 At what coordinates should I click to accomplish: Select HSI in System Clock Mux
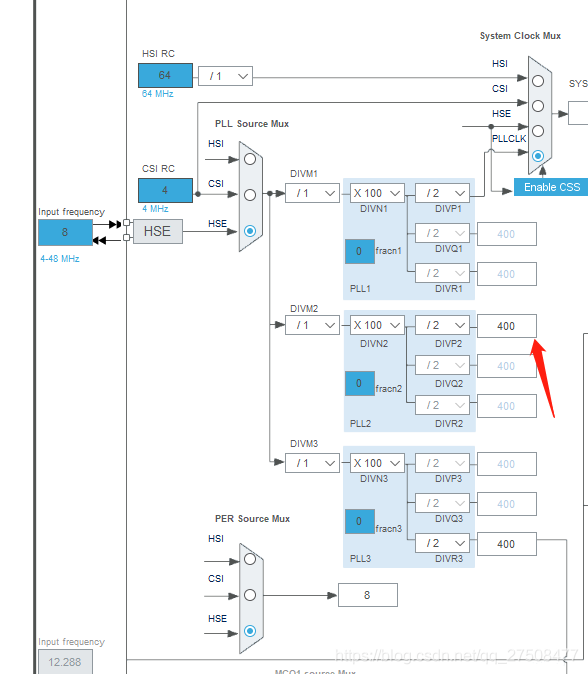point(538,81)
